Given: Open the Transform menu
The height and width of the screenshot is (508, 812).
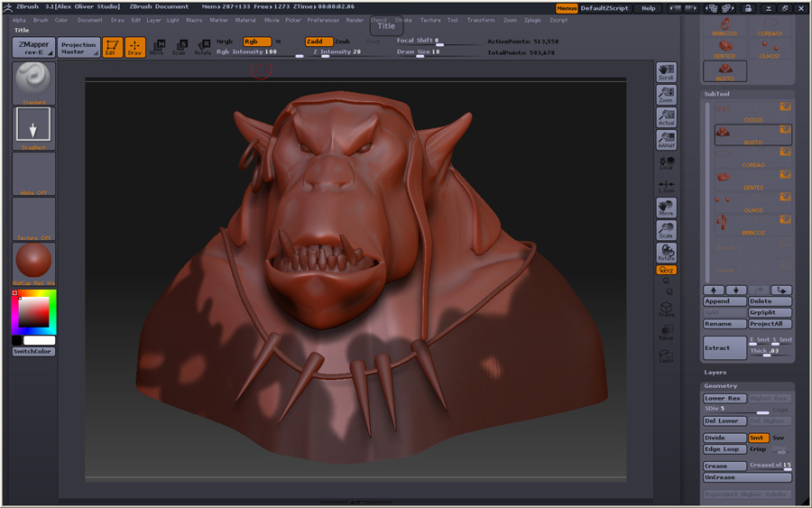Looking at the screenshot, I should (x=481, y=20).
